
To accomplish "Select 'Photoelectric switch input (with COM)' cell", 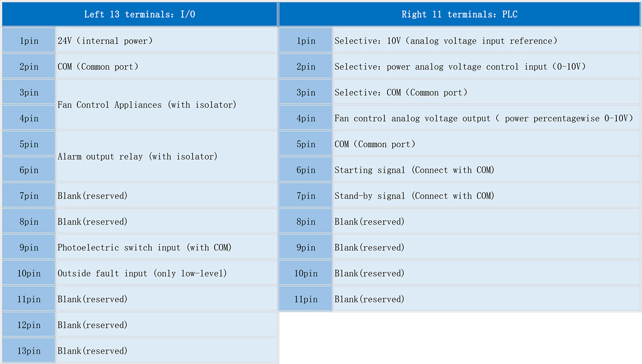I will [x=167, y=247].
